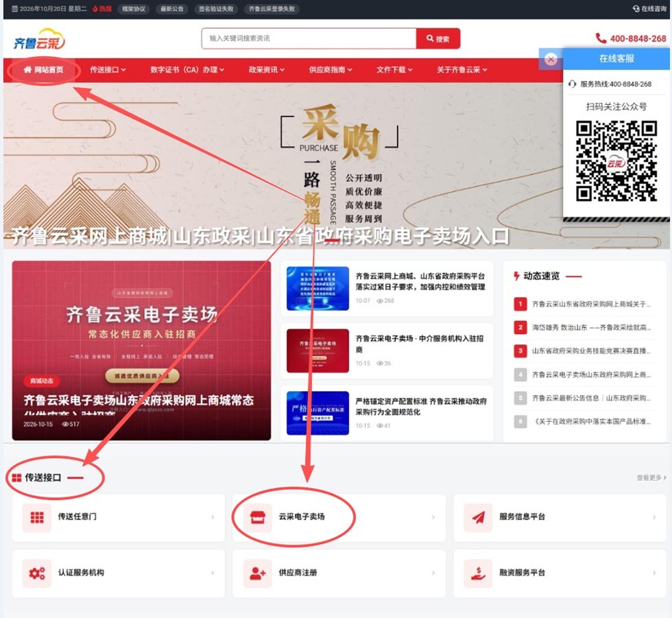Click the paper plane icon of 服务信息平台
672x618 pixels.
point(479,517)
